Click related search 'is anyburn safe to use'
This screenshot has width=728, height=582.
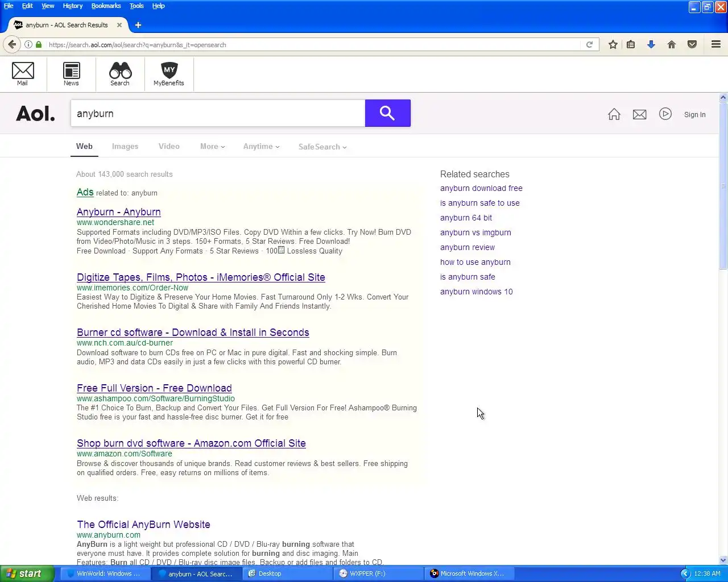pos(480,203)
